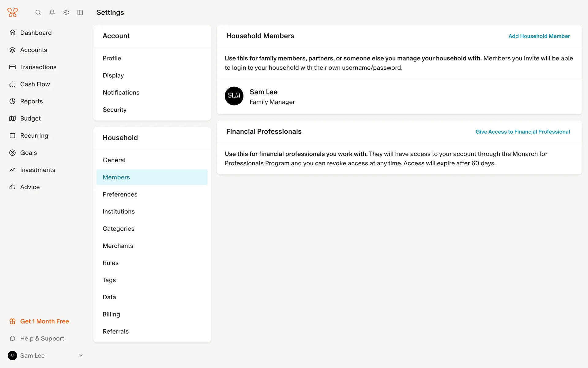Navigate to Budget in the sidebar

click(30, 118)
